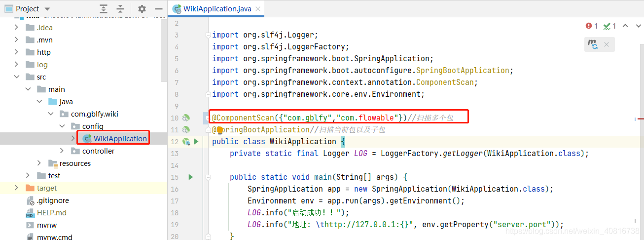644x240 pixels.
Task: Click the Spring bean gutter icon on line 12
Action: coord(186,142)
